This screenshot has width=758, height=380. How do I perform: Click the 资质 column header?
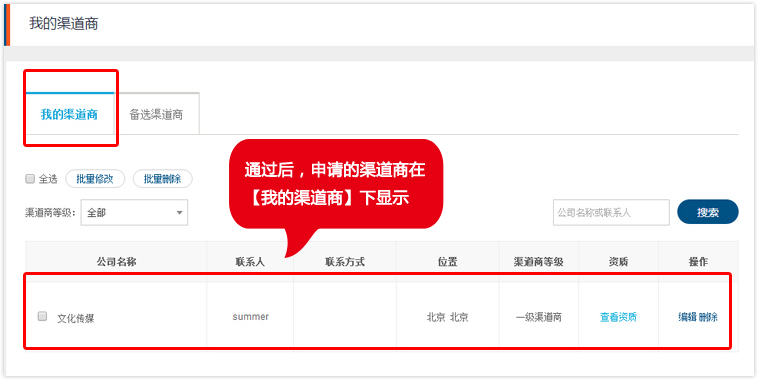(618, 262)
